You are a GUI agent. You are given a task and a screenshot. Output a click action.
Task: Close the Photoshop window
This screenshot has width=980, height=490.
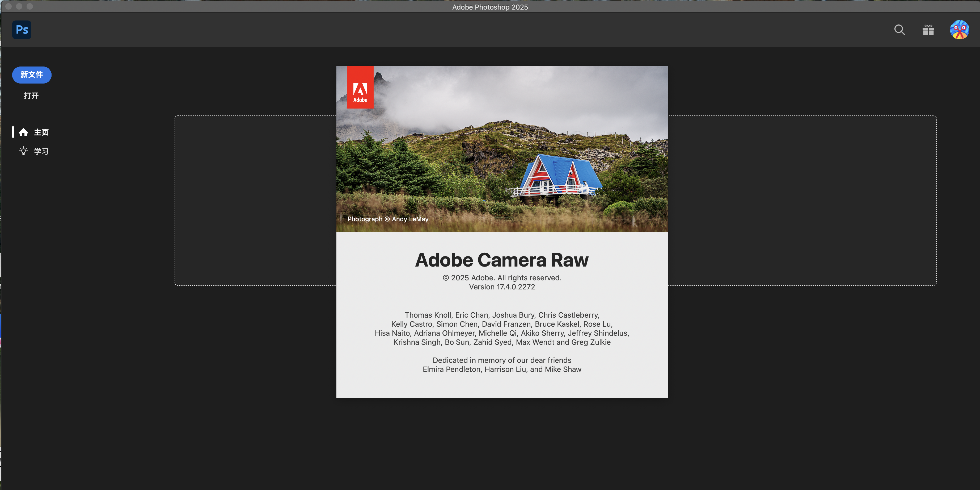(8, 6)
